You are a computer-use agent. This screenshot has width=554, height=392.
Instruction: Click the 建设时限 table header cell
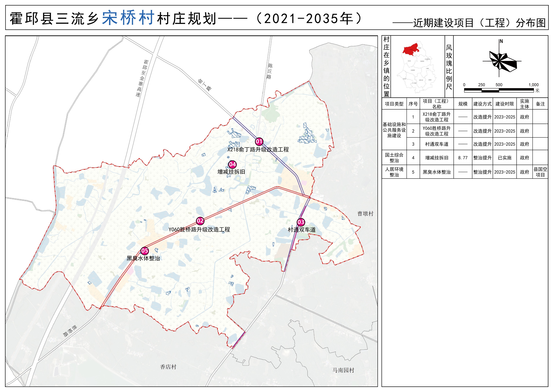505,104
